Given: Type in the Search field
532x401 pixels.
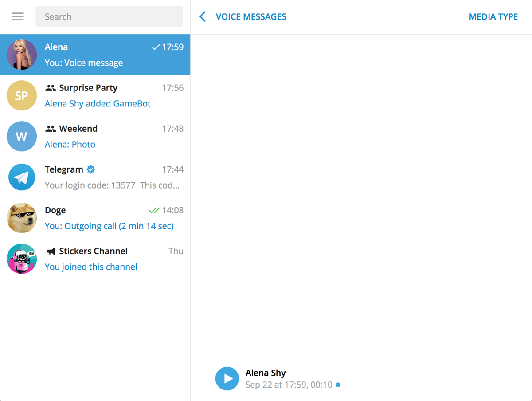Looking at the screenshot, I should tap(109, 17).
